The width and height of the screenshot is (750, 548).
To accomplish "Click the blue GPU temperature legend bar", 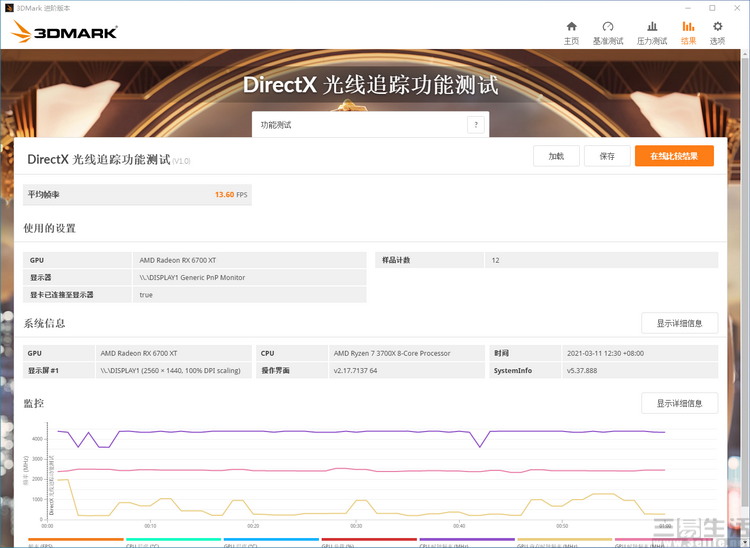I will pos(271,539).
